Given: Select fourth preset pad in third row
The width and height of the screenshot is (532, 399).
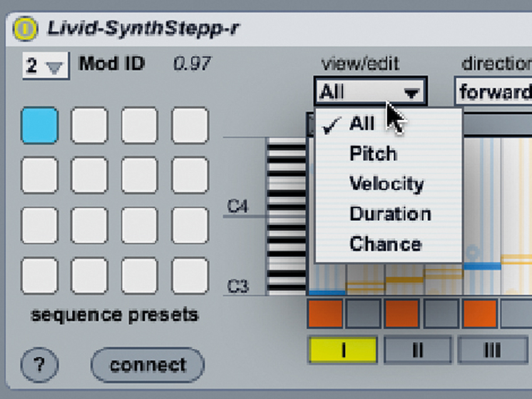Looking at the screenshot, I should 190,225.
